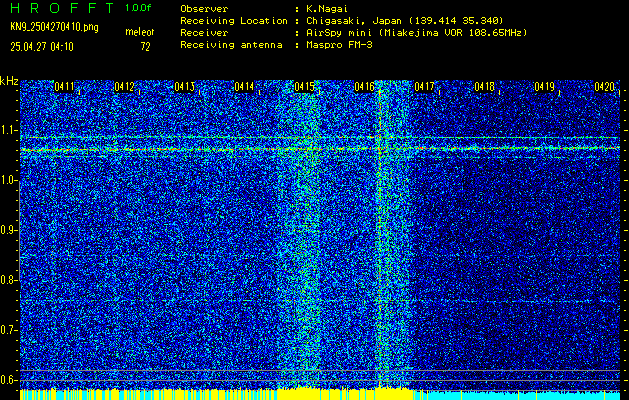This screenshot has height=400, width=629.
Task: Click the Receiving antenna label
Action: (x=231, y=45)
